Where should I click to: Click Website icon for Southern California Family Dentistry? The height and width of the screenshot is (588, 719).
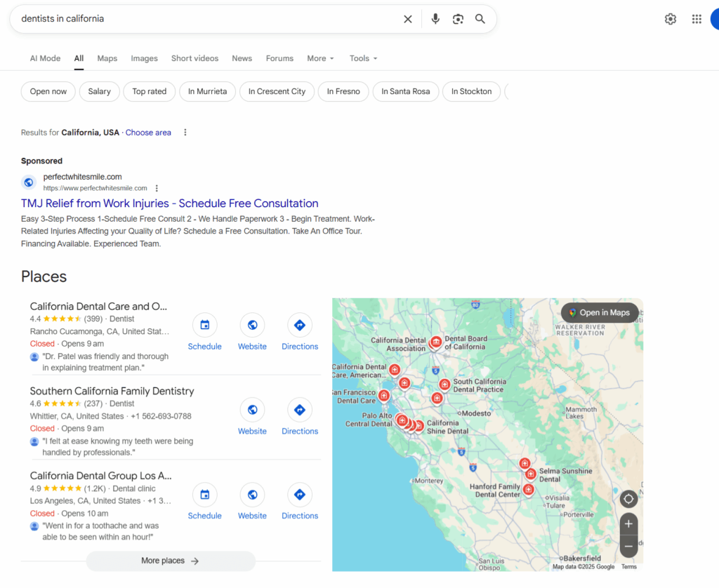click(252, 410)
